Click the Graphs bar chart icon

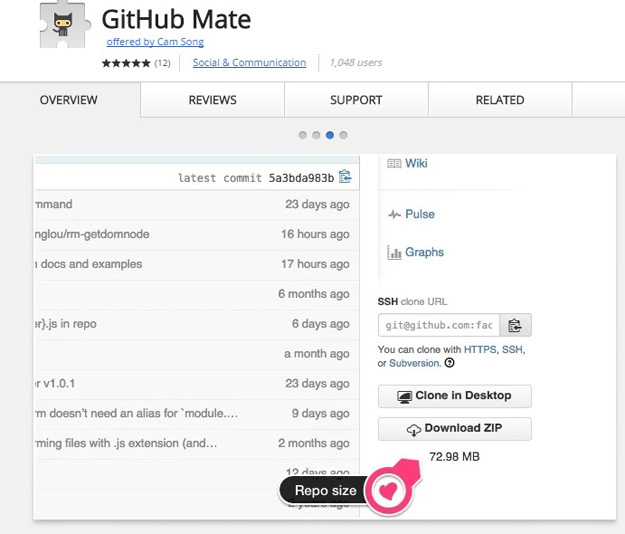pyautogui.click(x=394, y=252)
